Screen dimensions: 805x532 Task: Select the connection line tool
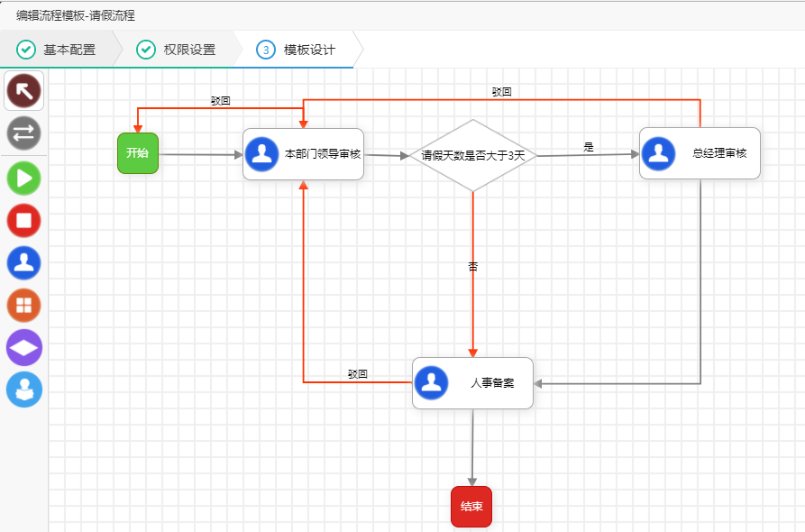[23, 133]
